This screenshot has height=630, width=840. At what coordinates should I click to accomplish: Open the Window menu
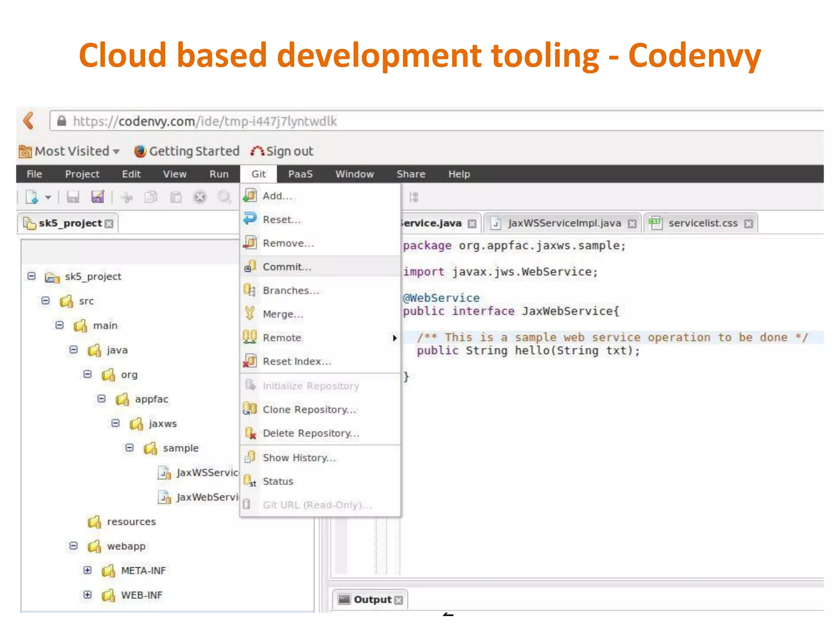click(355, 174)
